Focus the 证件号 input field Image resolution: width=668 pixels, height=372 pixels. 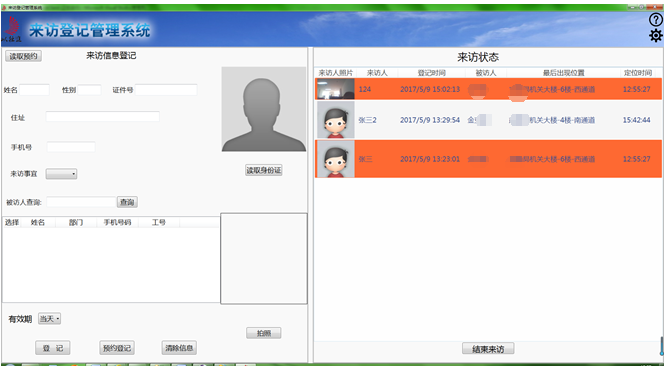click(x=166, y=90)
